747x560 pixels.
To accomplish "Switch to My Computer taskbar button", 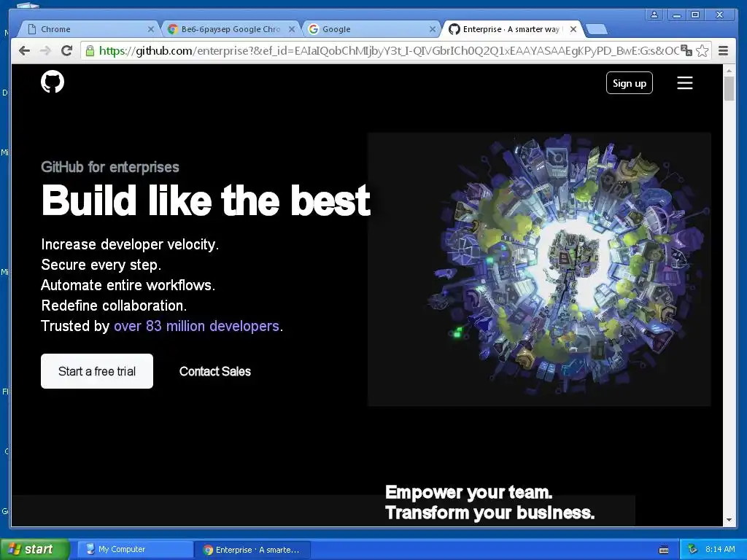I will 135,550.
